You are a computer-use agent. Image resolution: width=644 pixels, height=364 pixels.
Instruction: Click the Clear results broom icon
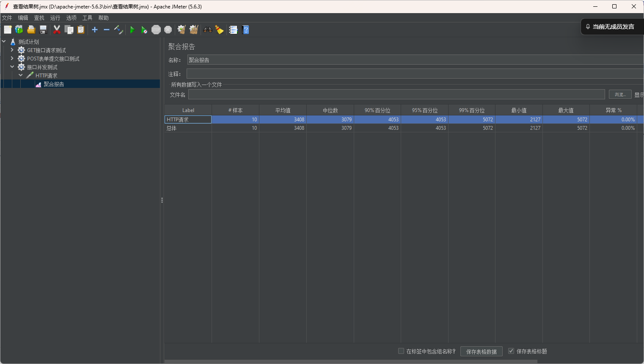click(182, 30)
